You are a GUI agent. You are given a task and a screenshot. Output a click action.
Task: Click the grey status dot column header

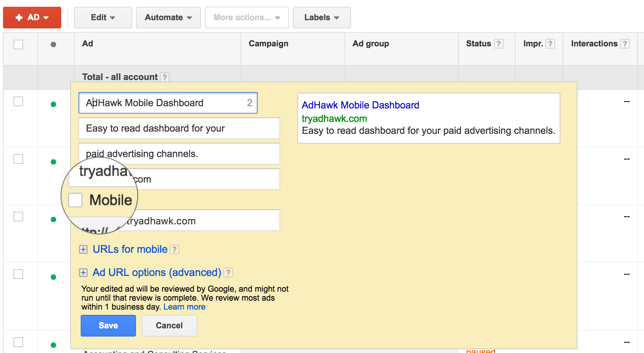(53, 44)
